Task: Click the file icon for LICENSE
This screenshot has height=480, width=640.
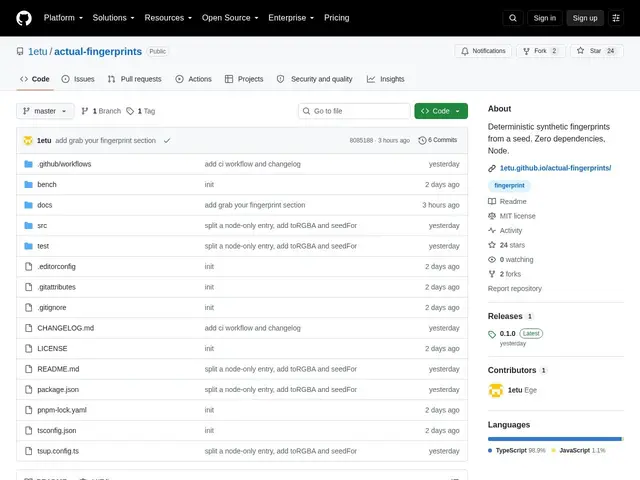Action: [28, 349]
